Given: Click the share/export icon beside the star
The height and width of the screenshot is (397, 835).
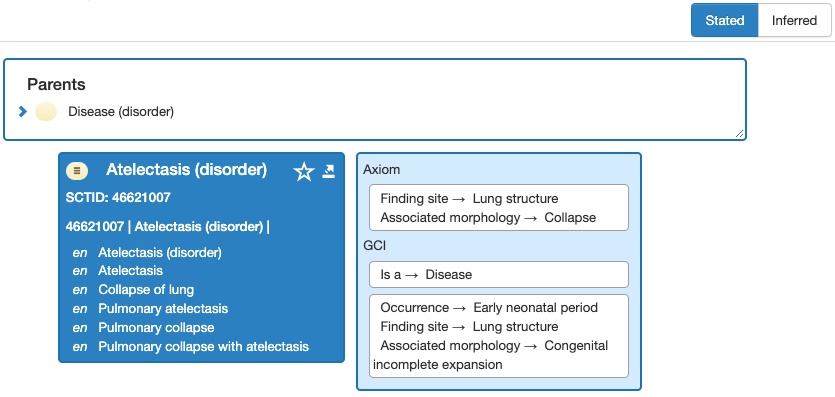Looking at the screenshot, I should 329,171.
